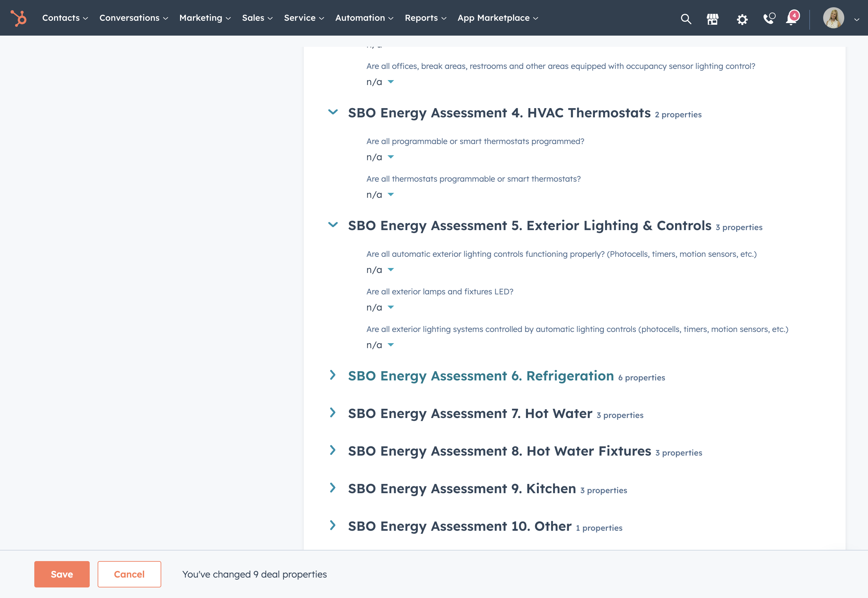Expand the 7. Hot Water section chevron
868x598 pixels.
[333, 412]
